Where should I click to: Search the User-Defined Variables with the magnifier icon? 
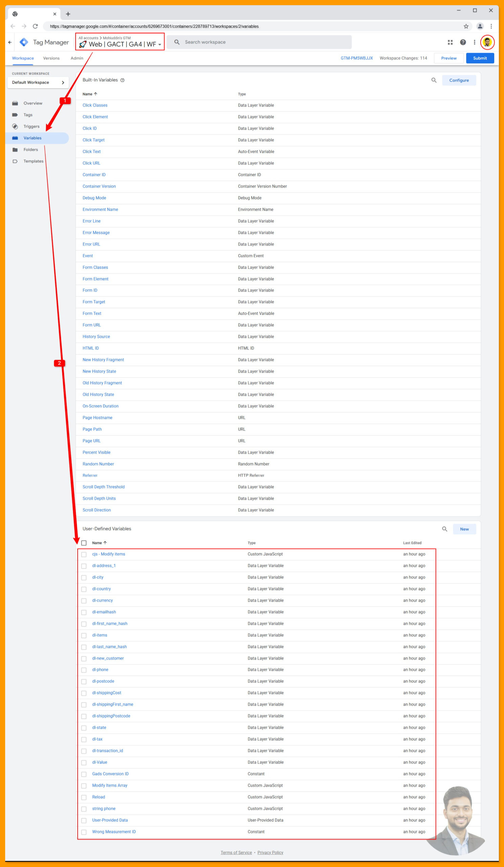click(444, 529)
